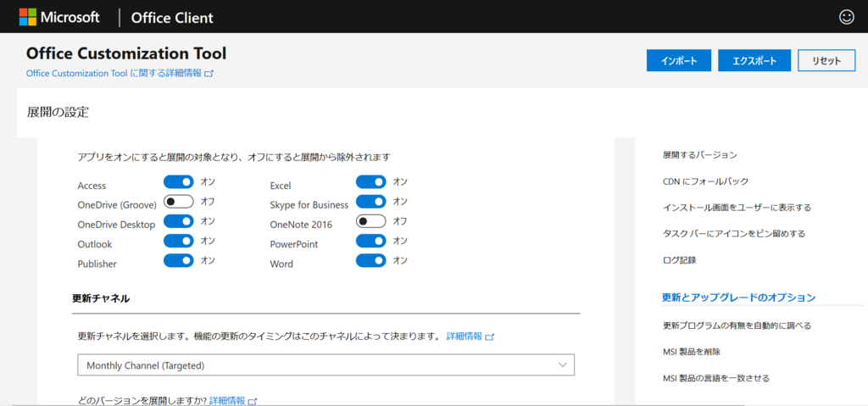
Task: Toggle the Access app switch
Action: click(x=178, y=181)
